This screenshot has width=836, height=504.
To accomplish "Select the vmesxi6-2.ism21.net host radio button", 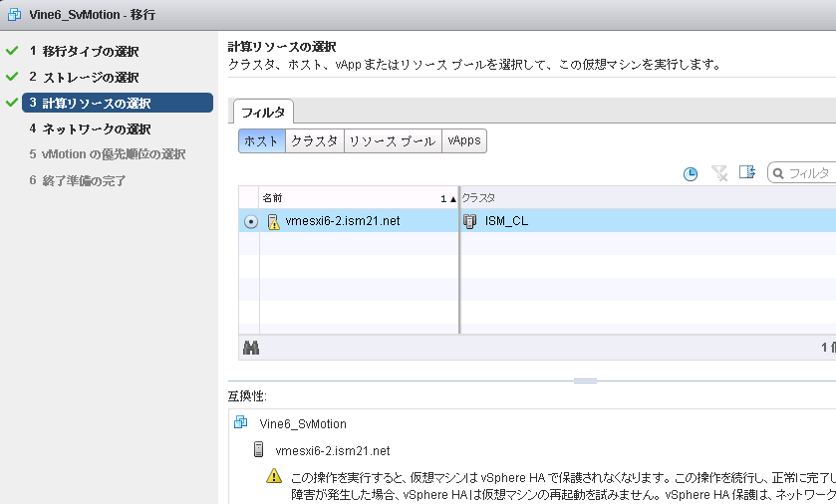I will click(250, 222).
